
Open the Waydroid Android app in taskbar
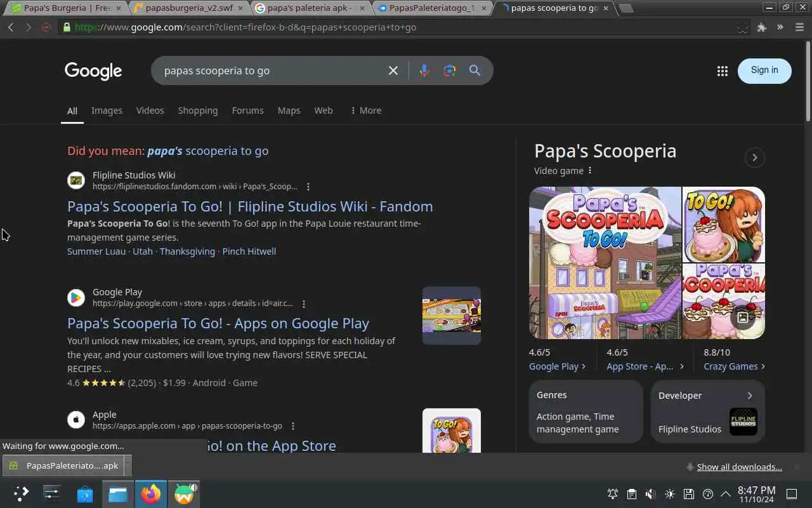(184, 493)
